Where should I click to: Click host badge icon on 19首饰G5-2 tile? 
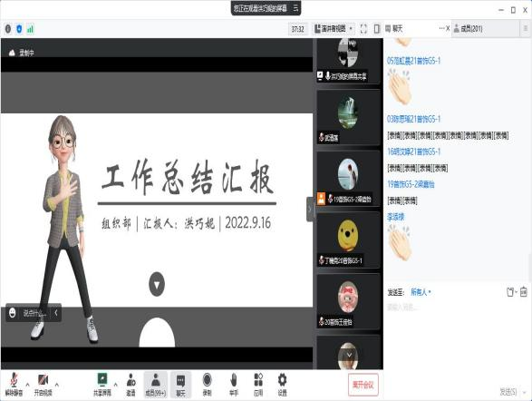(x=321, y=199)
